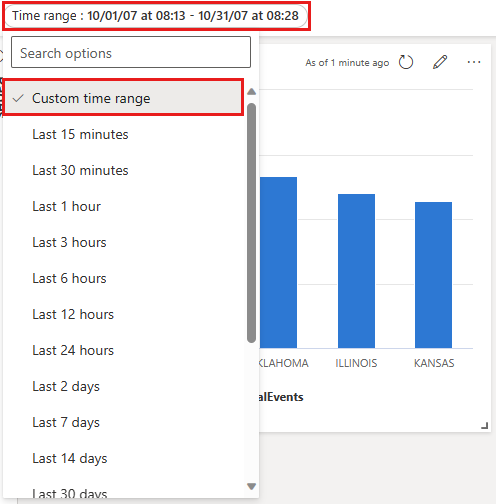Click the tile resize handle corner
The height and width of the screenshot is (504, 496).
[485, 426]
